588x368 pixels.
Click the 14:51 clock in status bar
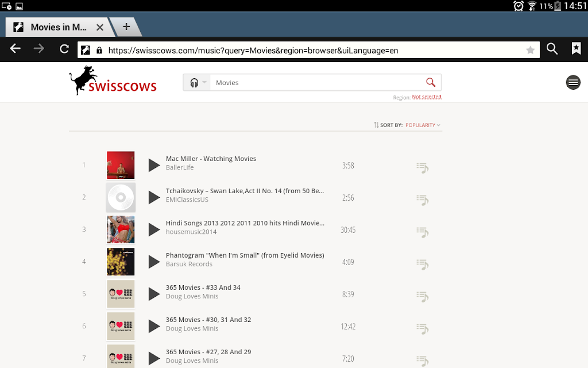click(575, 6)
